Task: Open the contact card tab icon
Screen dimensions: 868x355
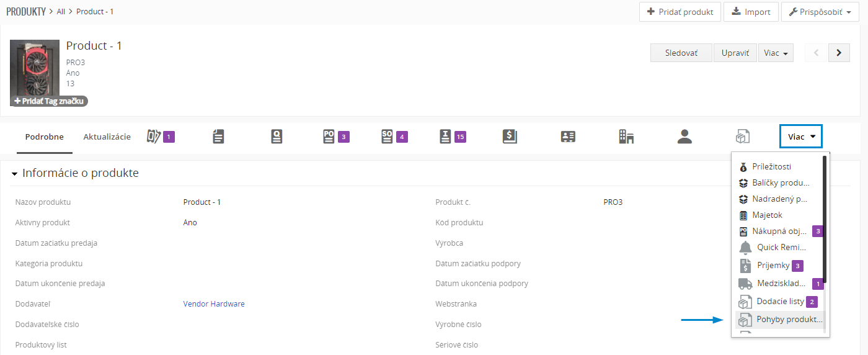Action: click(x=568, y=137)
